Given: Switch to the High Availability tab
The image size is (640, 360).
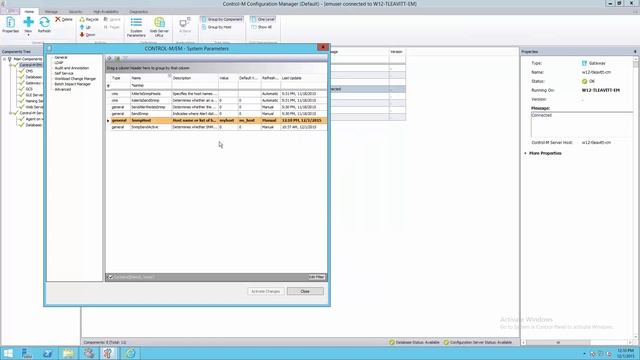Looking at the screenshot, I should tap(106, 12).
